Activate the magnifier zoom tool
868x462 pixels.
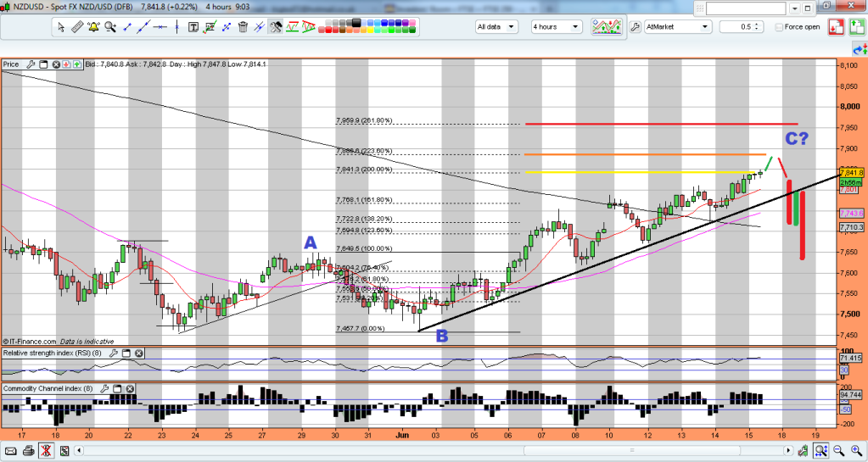click(110, 26)
